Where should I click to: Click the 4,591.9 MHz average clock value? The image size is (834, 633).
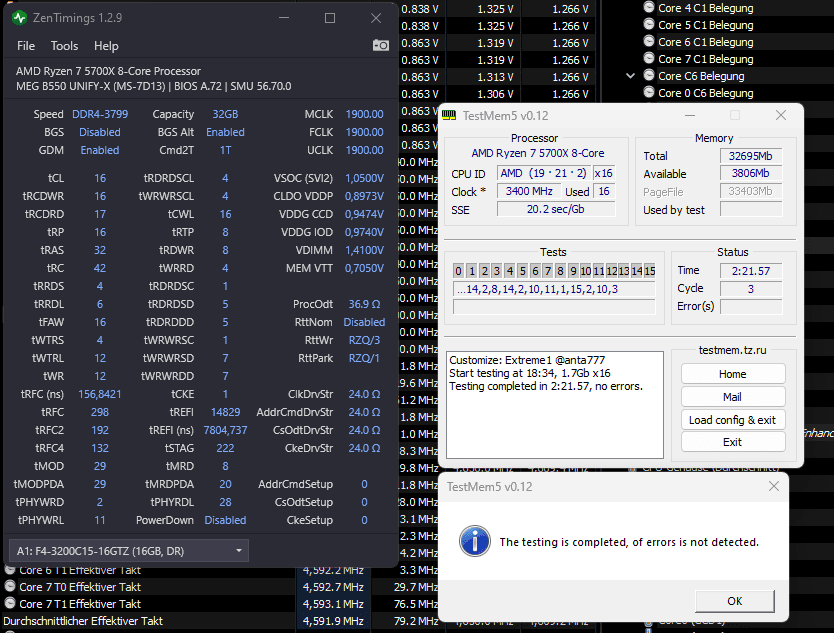(x=333, y=621)
